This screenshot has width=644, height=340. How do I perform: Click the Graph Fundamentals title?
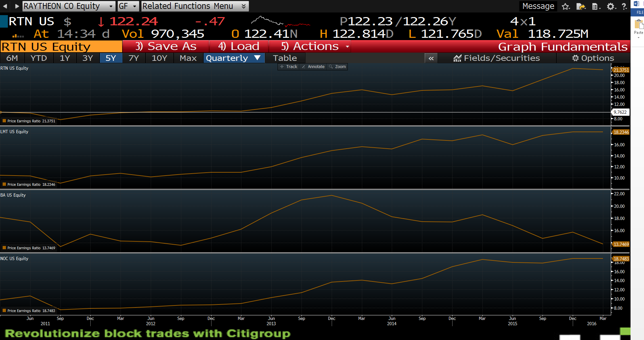563,47
